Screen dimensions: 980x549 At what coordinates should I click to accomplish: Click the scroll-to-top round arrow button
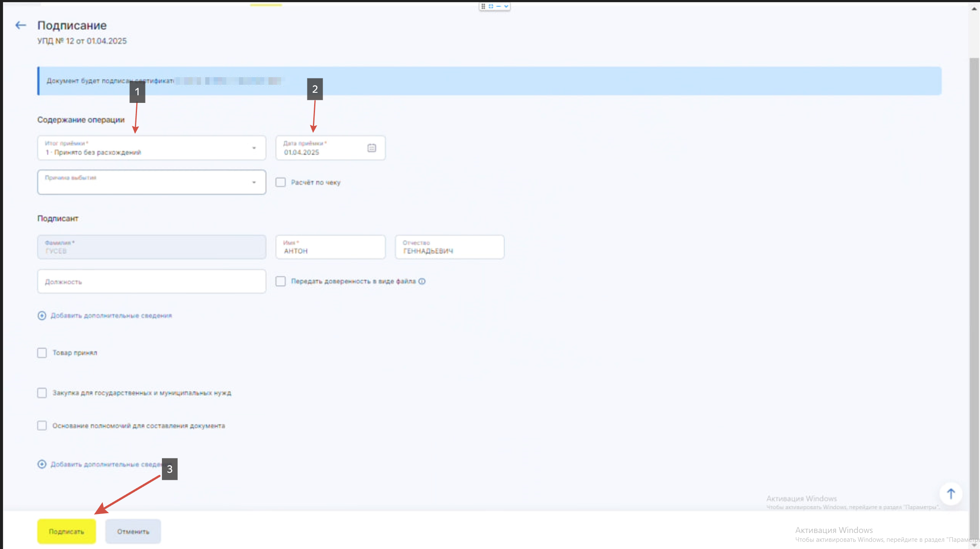click(x=950, y=493)
